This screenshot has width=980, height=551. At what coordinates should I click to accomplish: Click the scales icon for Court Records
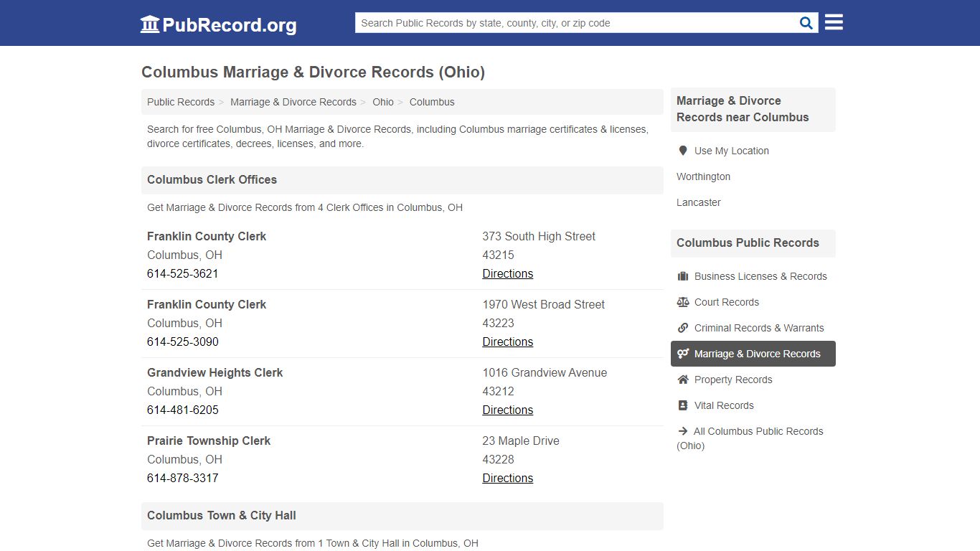click(683, 302)
